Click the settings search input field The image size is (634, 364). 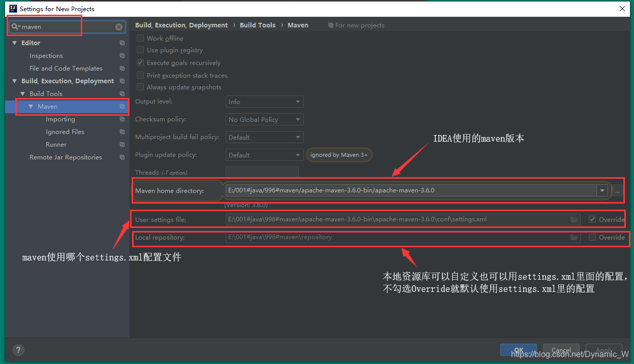click(x=67, y=27)
